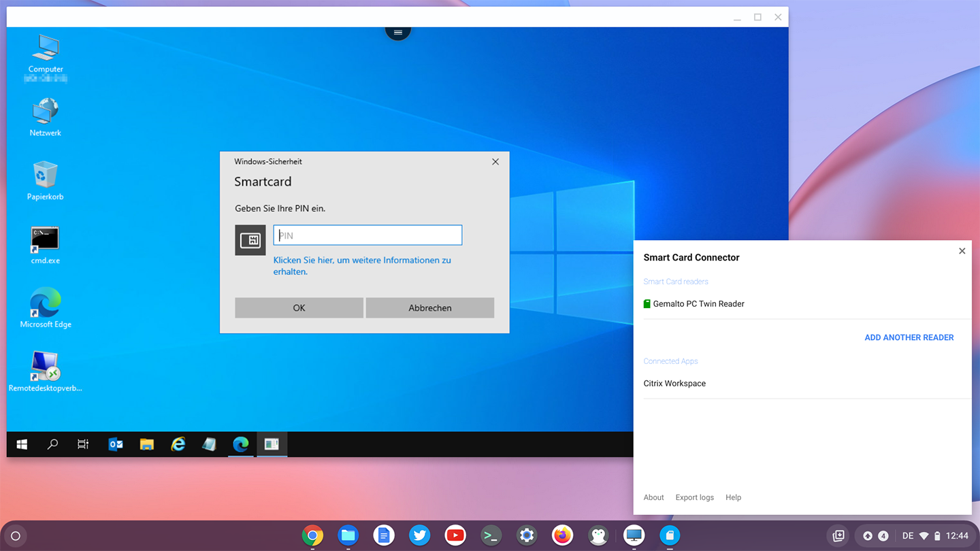The height and width of the screenshot is (551, 980).
Task: Select the Papierkorb recycle bin icon
Action: [46, 181]
